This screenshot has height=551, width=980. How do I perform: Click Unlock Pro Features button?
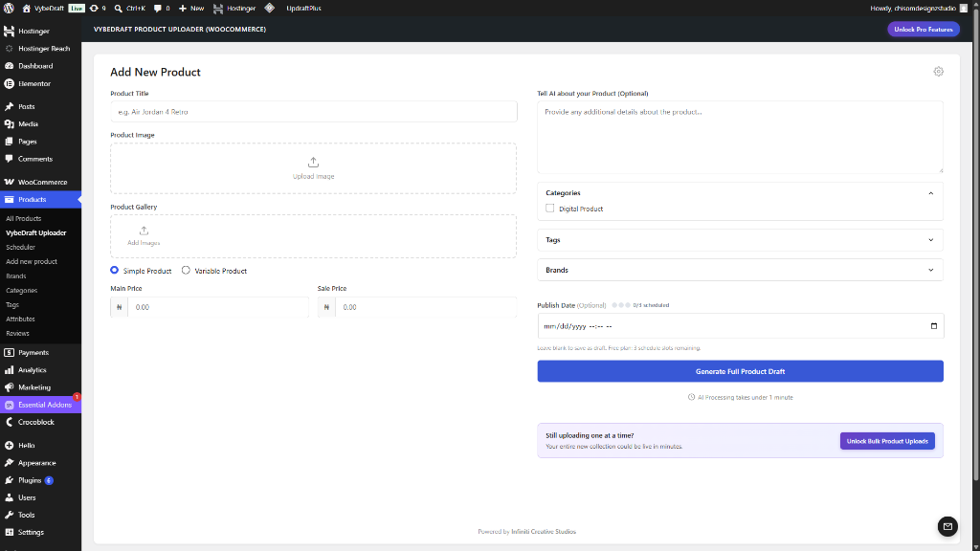tap(924, 30)
